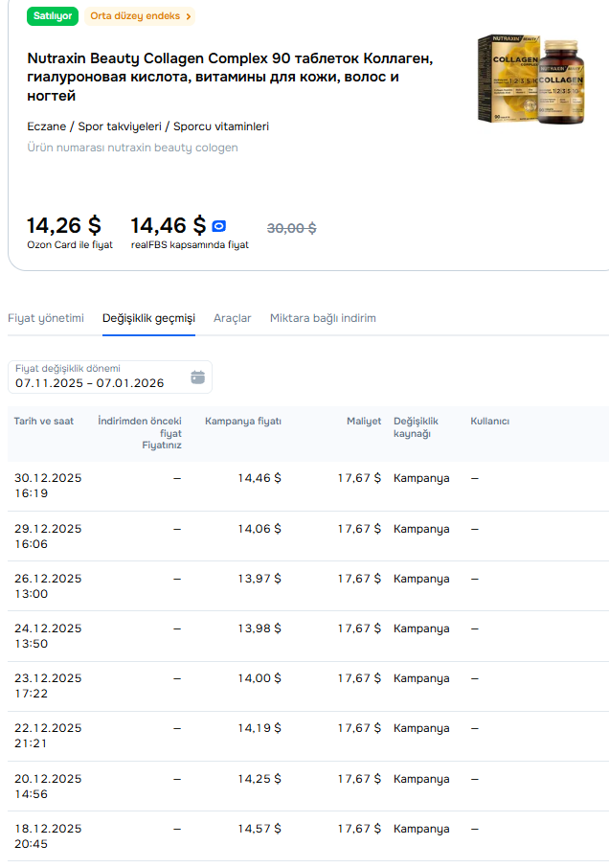This screenshot has height=868, width=609.
Task: Click the 14,46 $ campaign price table cell
Action: [259, 478]
